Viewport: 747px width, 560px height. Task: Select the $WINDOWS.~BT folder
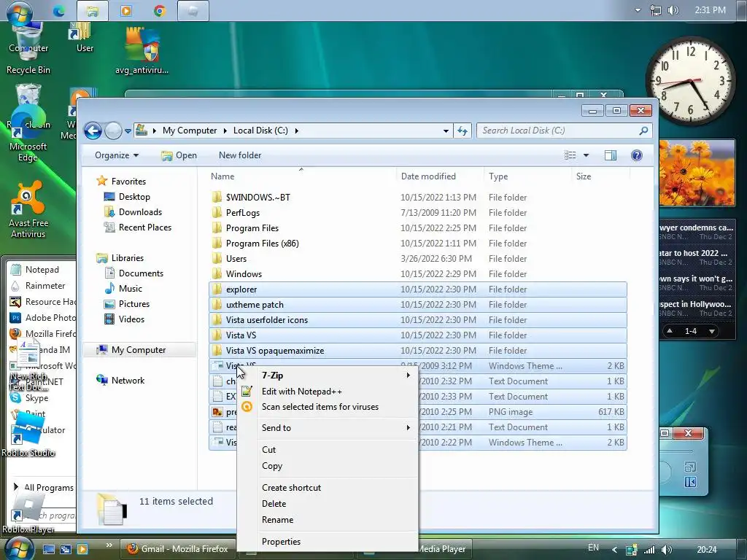point(417,197)
